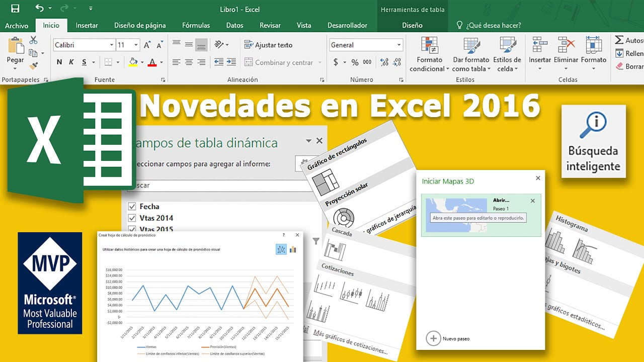Screen dimensions: 644x362
Task: Toggle the column chart type in forecast dialog
Action: click(293, 249)
